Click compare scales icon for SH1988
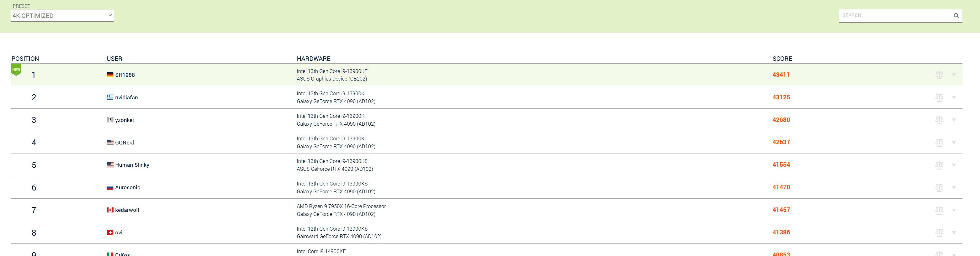 (x=939, y=75)
